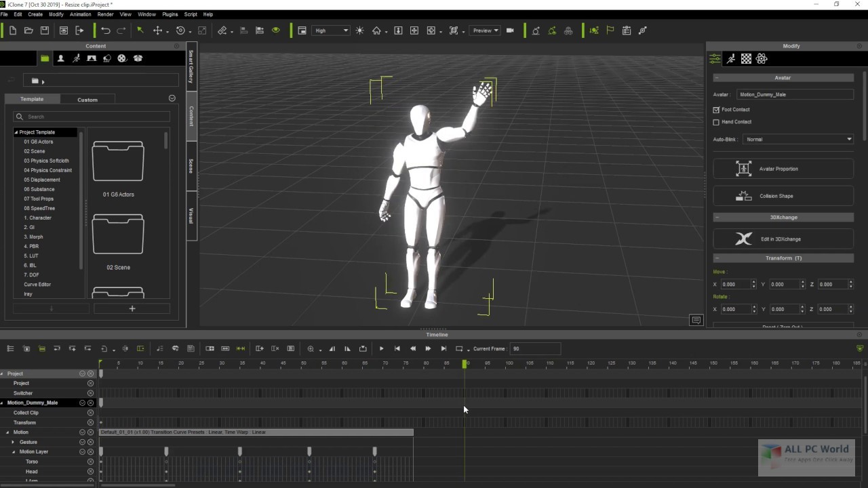Open the Media film-reel tab in Content panel
This screenshot has height=488, width=868.
point(122,58)
